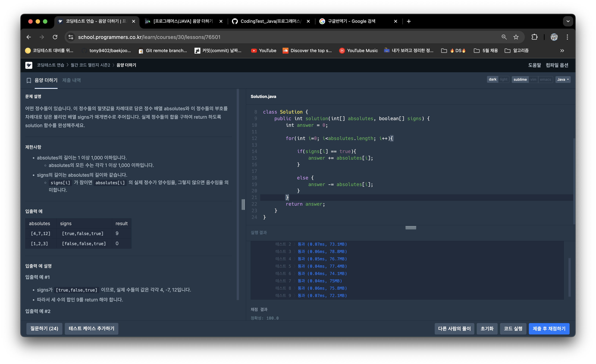Open the Extensions puzzle icon
This screenshot has width=596, height=364.
534,37
